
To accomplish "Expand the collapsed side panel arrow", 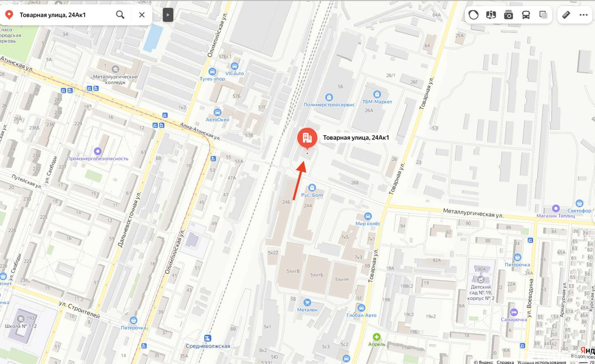I will 168,15.
